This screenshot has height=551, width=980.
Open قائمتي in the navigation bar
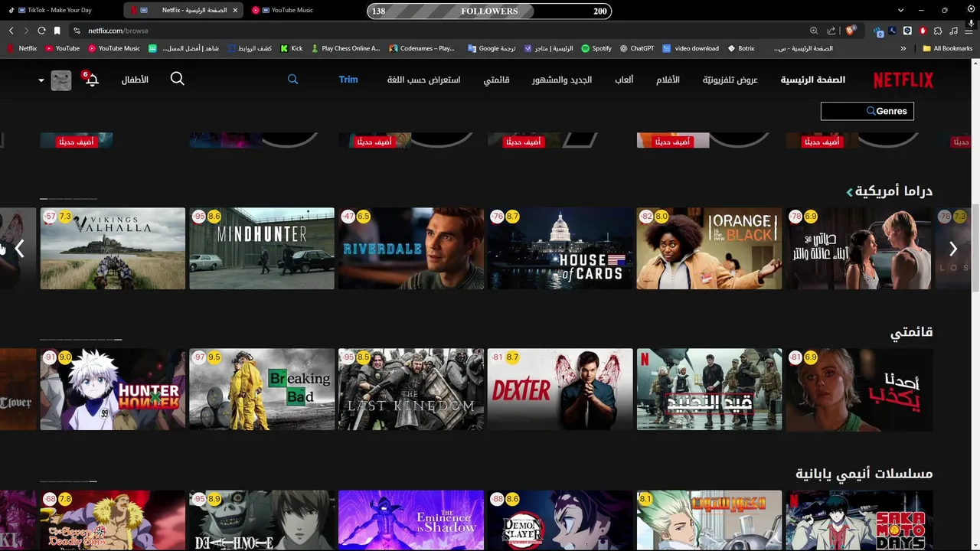point(496,80)
